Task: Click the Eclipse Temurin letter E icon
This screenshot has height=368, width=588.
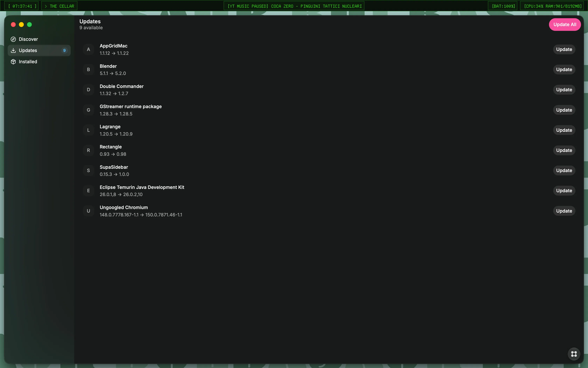Action: (88, 191)
